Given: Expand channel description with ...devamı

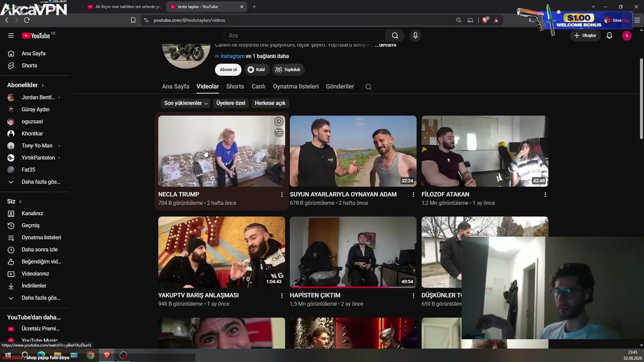Looking at the screenshot, I should coord(385,45).
